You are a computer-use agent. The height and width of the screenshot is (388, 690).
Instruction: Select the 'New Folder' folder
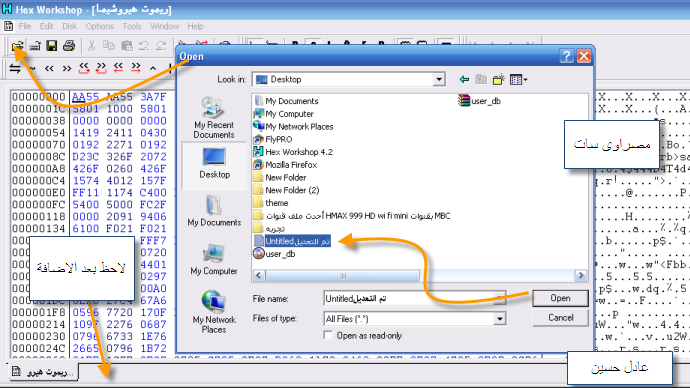[x=280, y=177]
